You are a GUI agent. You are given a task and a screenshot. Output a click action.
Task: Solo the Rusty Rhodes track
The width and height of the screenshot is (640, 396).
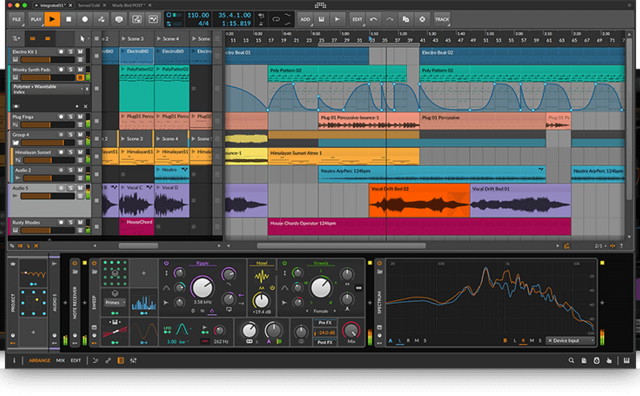(x=71, y=222)
